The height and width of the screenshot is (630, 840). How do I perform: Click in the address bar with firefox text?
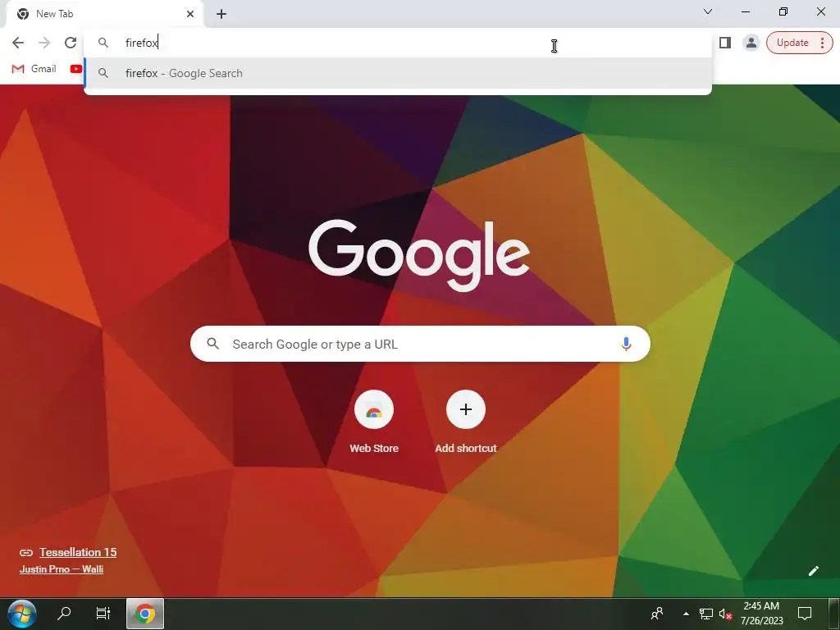tap(398, 43)
